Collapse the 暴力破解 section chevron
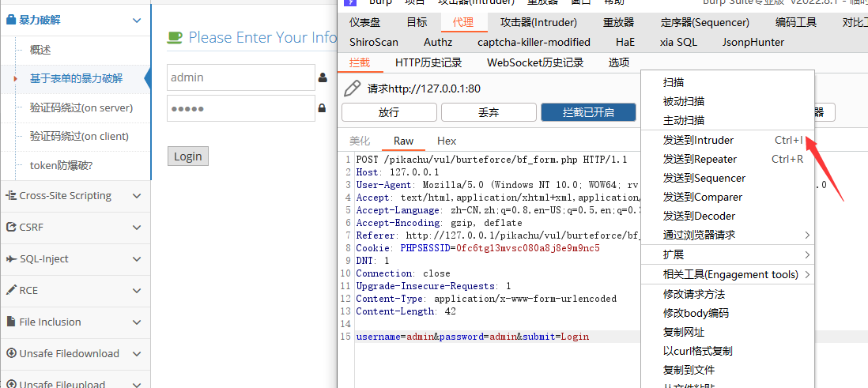 tap(138, 21)
